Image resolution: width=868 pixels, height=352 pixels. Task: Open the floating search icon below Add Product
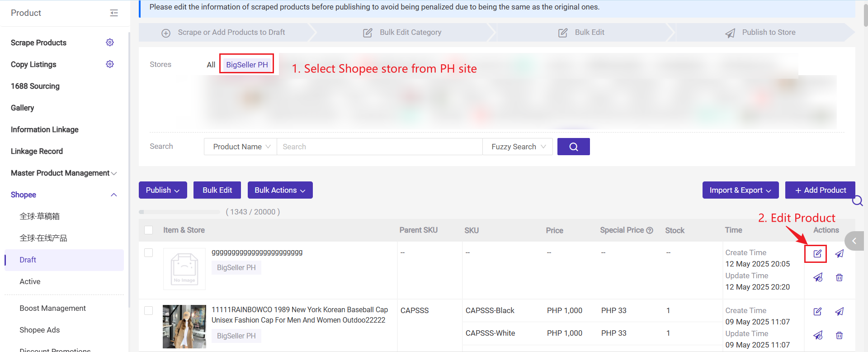point(857,200)
